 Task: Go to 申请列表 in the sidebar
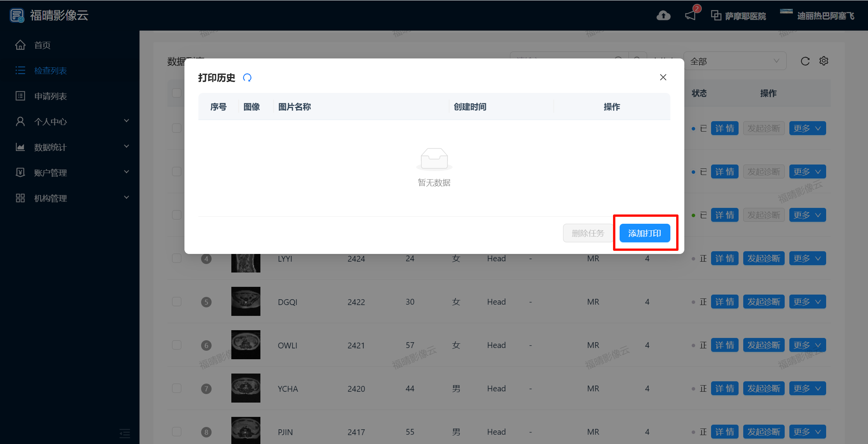pos(50,96)
